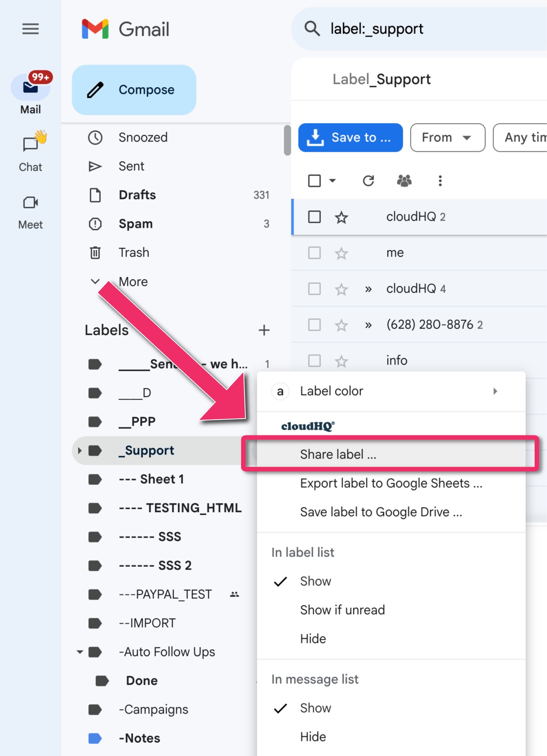Star the cloudHQ 4 message

point(341,289)
